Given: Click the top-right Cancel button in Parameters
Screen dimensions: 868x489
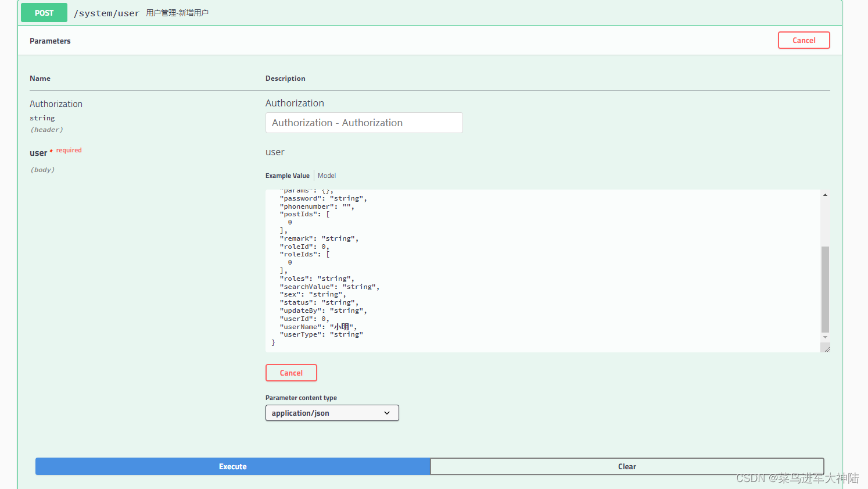Looking at the screenshot, I should (804, 40).
